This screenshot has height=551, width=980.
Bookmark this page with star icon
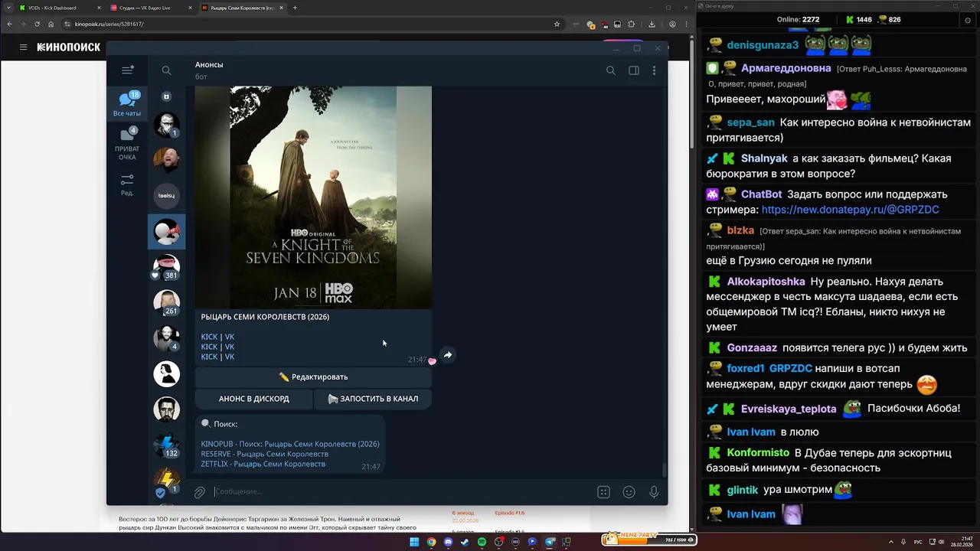557,24
